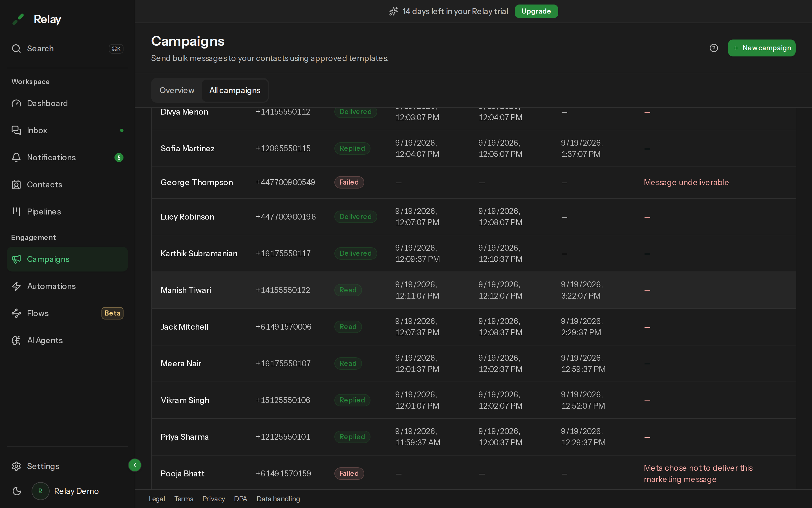Open Inbox in the sidebar
812x508 pixels.
pos(67,130)
